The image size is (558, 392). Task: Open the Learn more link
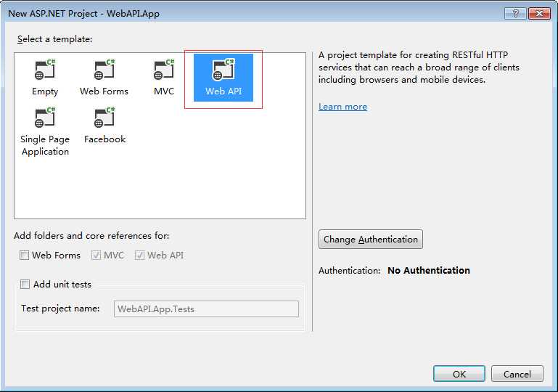[x=342, y=107]
